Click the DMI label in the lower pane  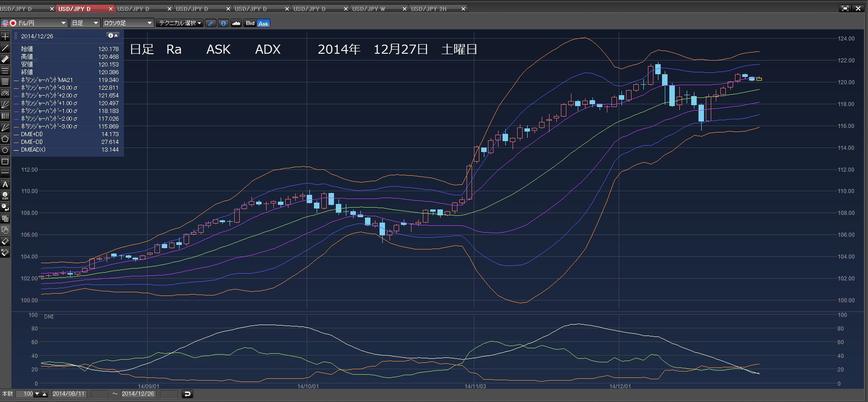49,316
